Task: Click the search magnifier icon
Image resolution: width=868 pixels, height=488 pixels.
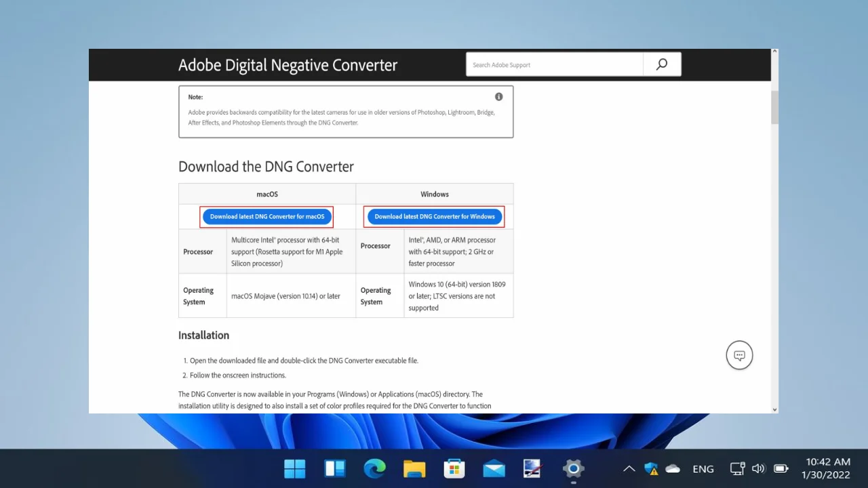Action: (x=662, y=64)
